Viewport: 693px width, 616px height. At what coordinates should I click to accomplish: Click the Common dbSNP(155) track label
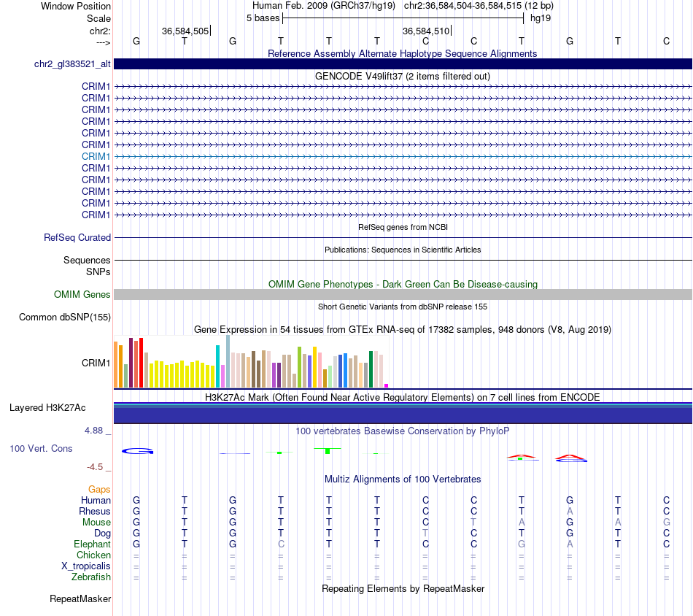tap(65, 317)
